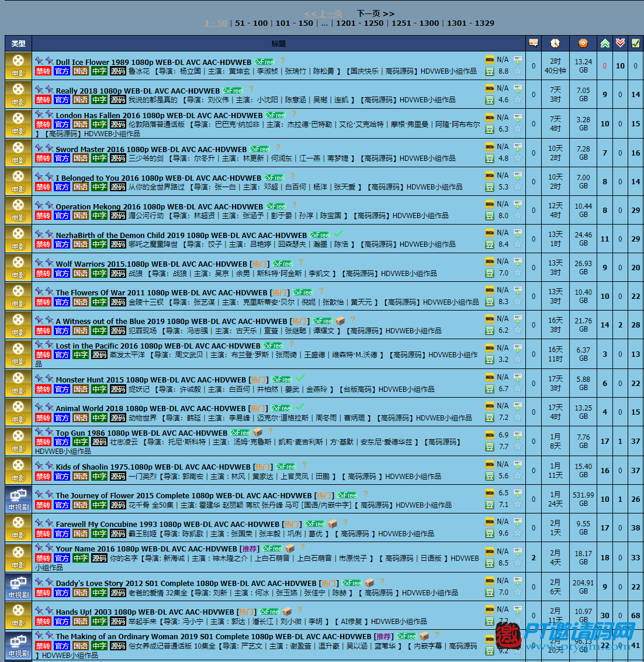
Task: Download the Dull Ice Flower 1989 torrent
Action: point(518,60)
